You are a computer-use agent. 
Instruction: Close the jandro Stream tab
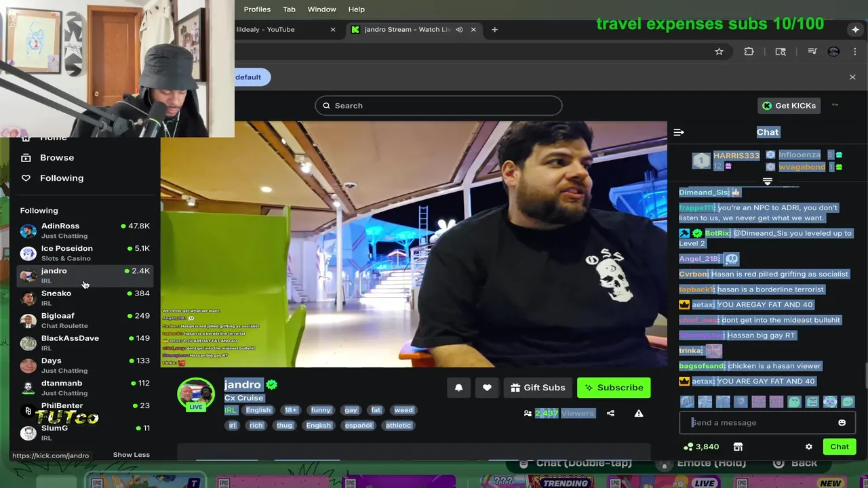(473, 30)
